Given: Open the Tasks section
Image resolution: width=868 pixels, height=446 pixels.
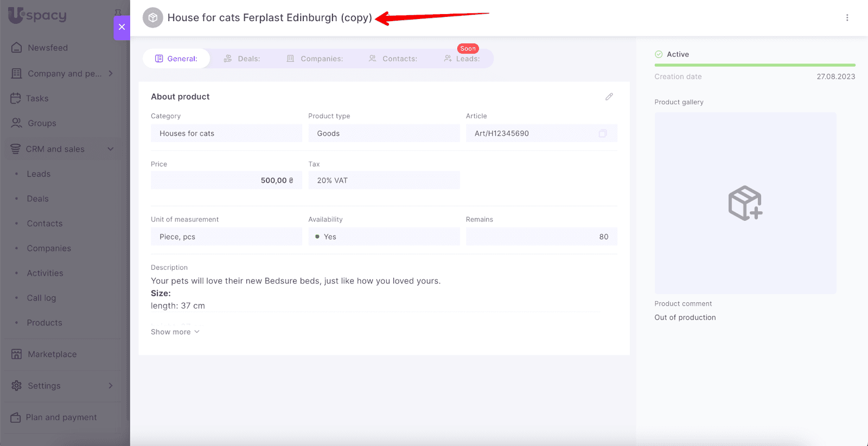Looking at the screenshot, I should [x=37, y=98].
